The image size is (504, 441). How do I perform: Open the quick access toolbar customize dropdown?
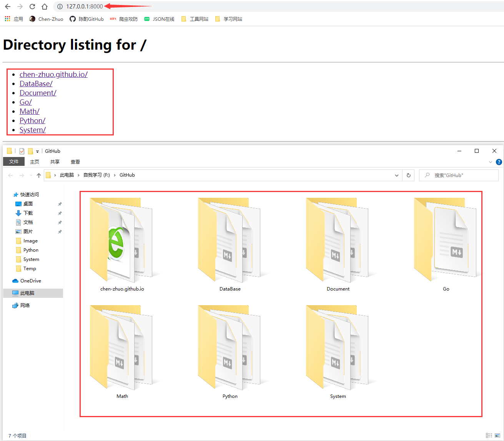pos(37,152)
